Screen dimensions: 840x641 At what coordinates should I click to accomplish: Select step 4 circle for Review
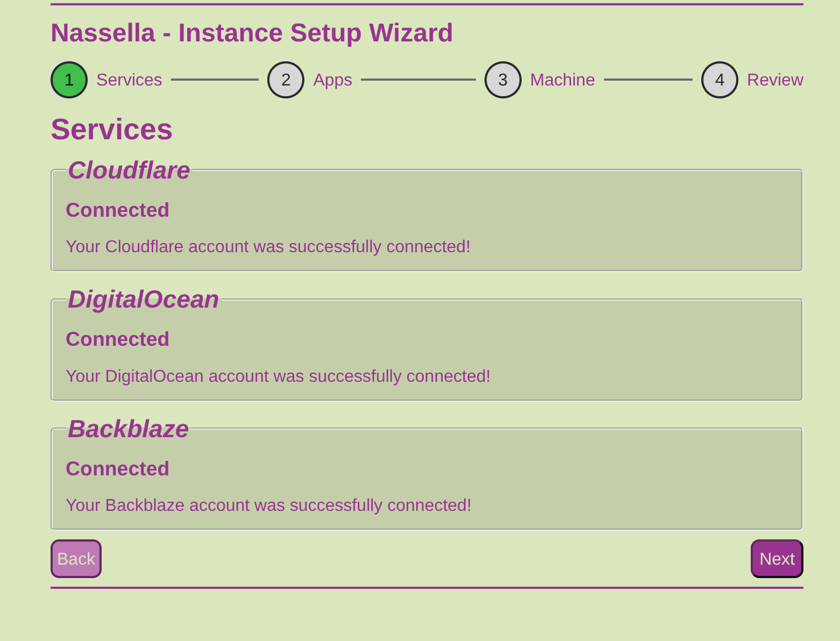point(720,80)
